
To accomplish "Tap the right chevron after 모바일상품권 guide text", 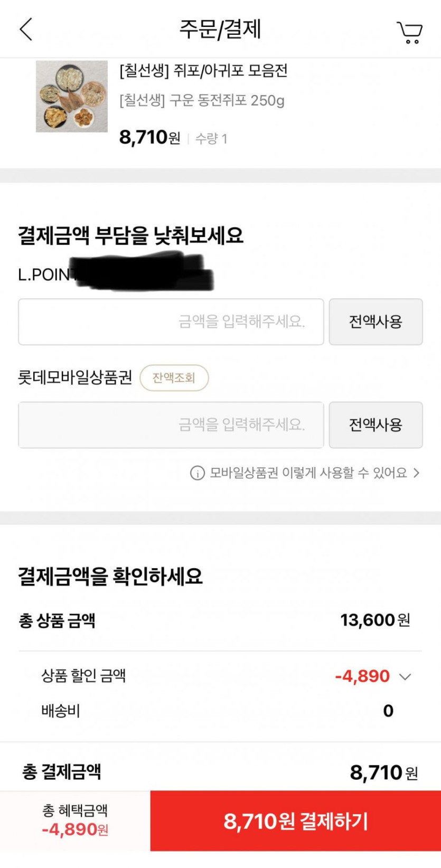I will pos(417,473).
